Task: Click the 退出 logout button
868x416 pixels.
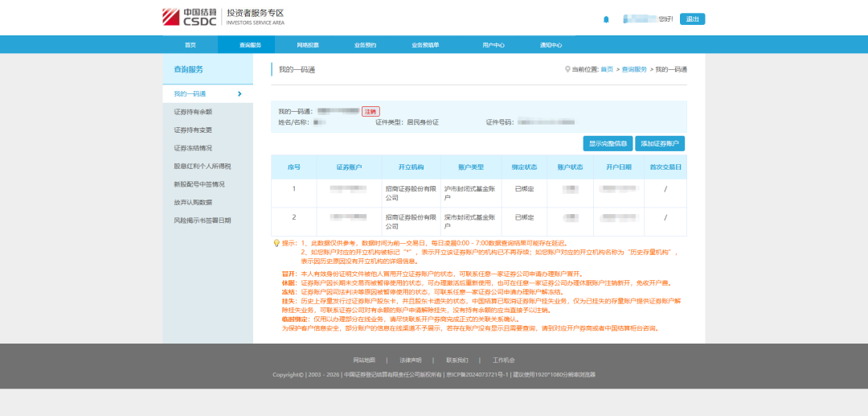Action: coord(692,19)
